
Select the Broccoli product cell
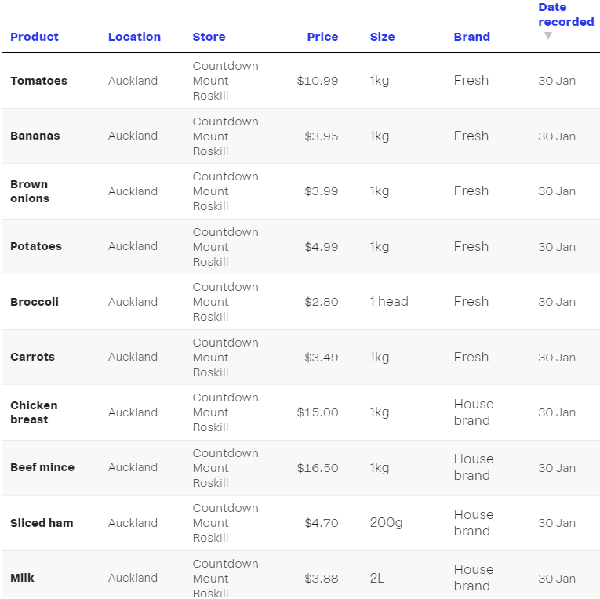pyautogui.click(x=34, y=302)
